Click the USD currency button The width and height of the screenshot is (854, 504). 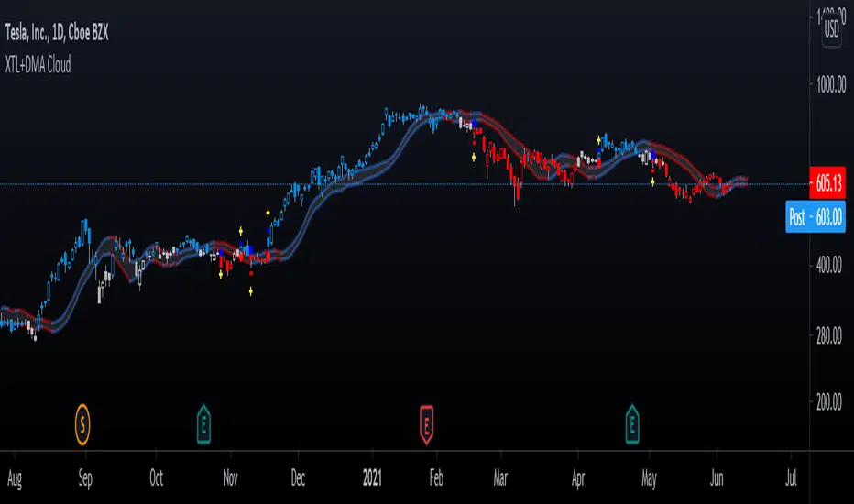coord(832,29)
